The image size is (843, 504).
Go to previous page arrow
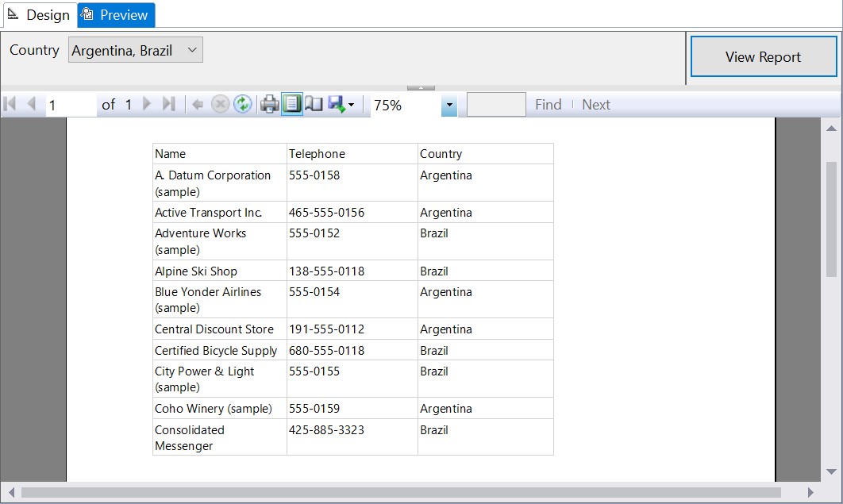(x=31, y=104)
